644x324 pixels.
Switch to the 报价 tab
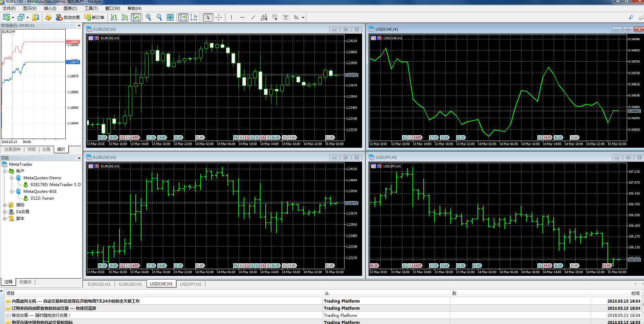pyautogui.click(x=61, y=149)
